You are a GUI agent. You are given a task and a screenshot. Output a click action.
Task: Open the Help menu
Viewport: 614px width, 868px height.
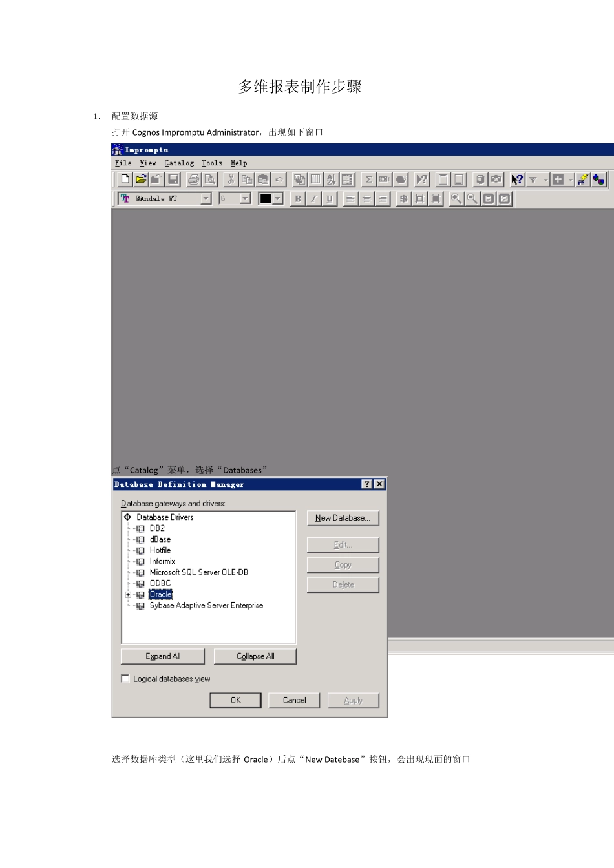coord(238,163)
